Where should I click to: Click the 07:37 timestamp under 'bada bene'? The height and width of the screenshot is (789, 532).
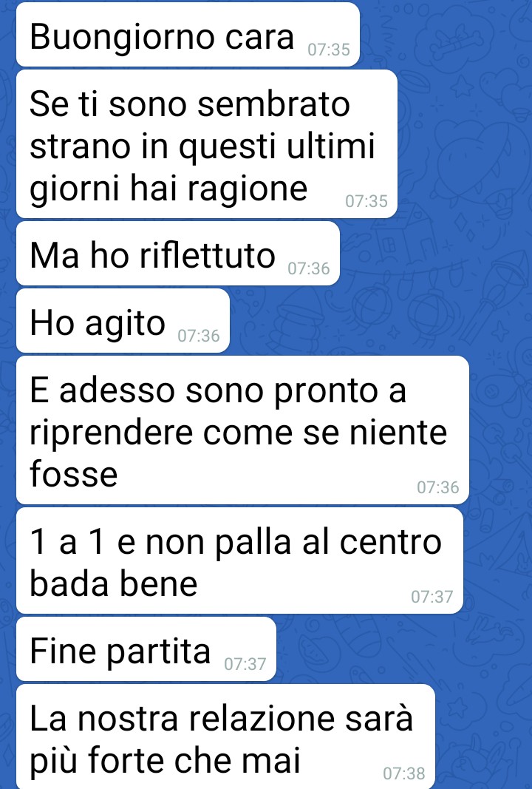[432, 597]
